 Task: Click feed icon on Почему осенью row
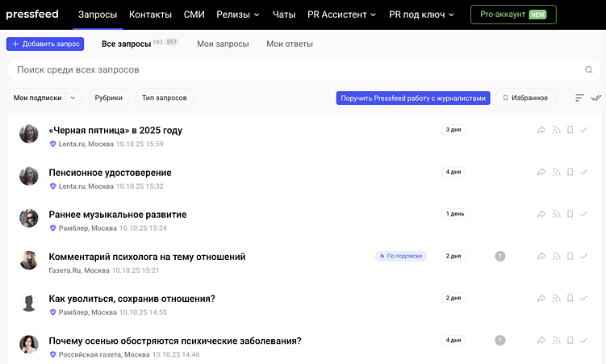[x=556, y=341]
